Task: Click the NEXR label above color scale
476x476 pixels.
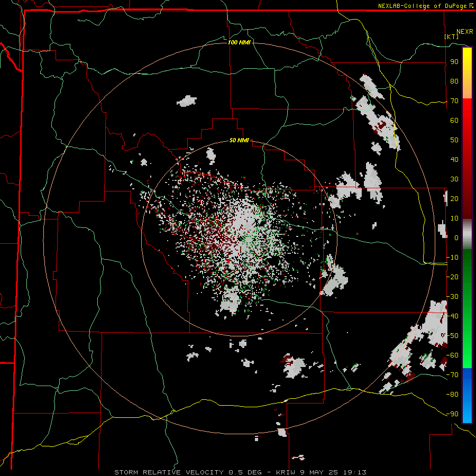Action: tap(465, 32)
